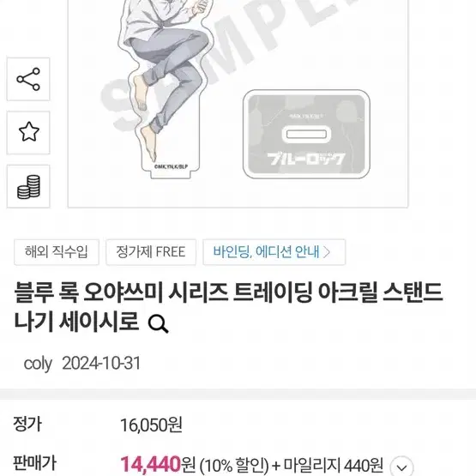Select the 정가제 FREE tag

pyautogui.click(x=151, y=252)
